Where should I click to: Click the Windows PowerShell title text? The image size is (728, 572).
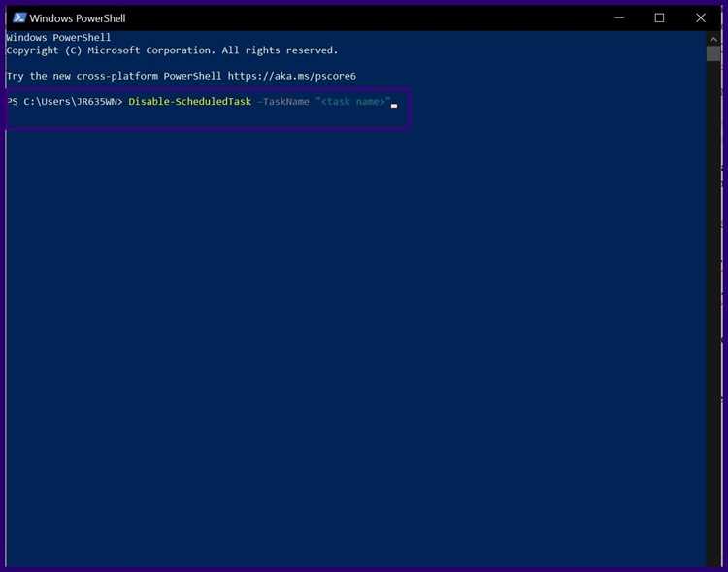click(x=78, y=18)
